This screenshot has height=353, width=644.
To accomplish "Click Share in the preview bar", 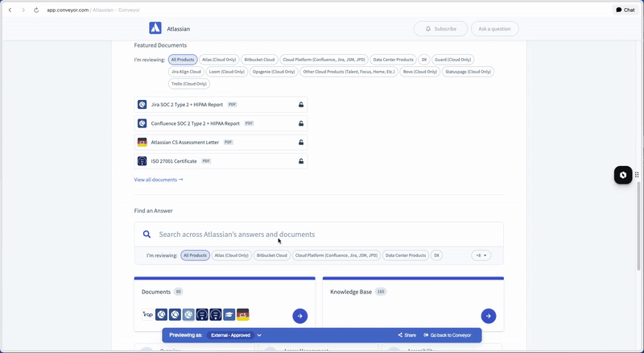I will 407,335.
